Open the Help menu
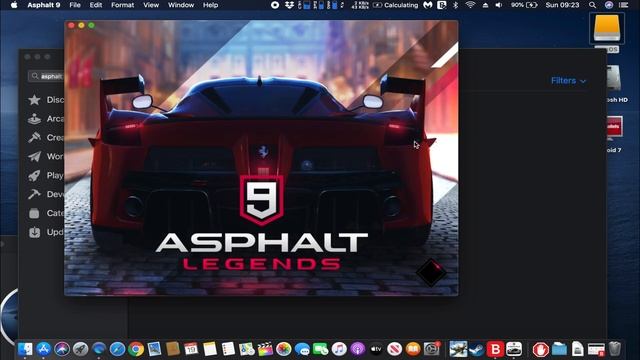Image resolution: width=640 pixels, height=360 pixels. pos(211,5)
